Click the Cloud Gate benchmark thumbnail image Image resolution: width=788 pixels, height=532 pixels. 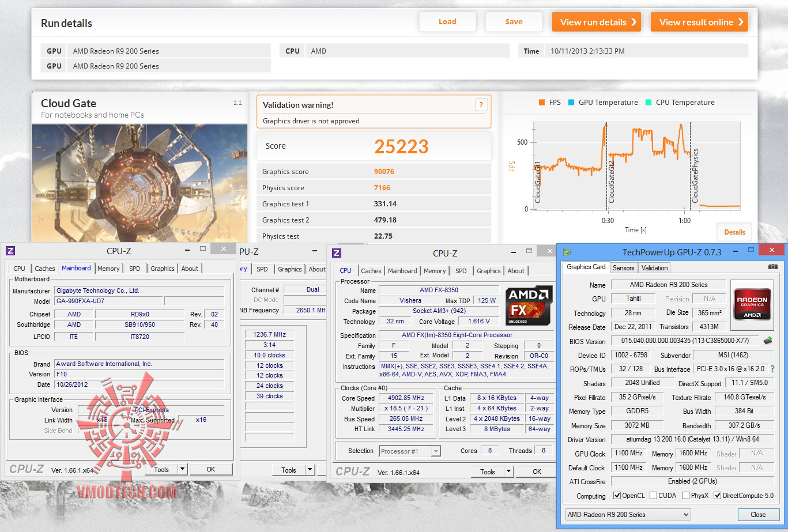(x=140, y=183)
